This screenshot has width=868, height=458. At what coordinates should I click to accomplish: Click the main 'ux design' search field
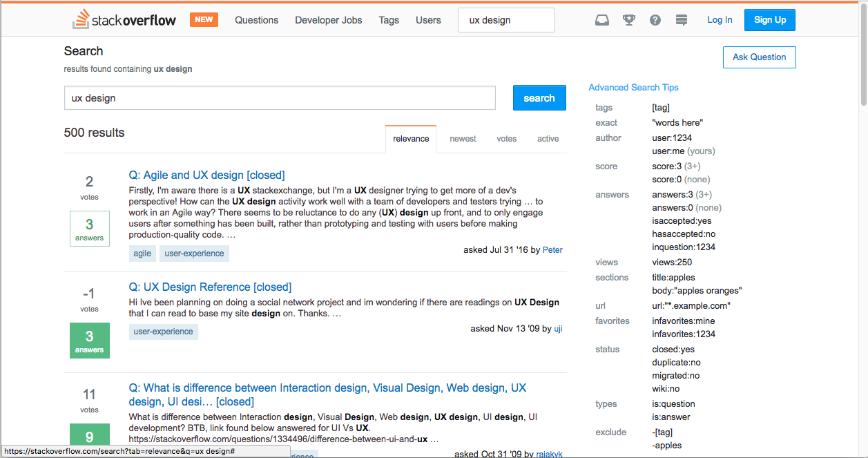coord(280,98)
